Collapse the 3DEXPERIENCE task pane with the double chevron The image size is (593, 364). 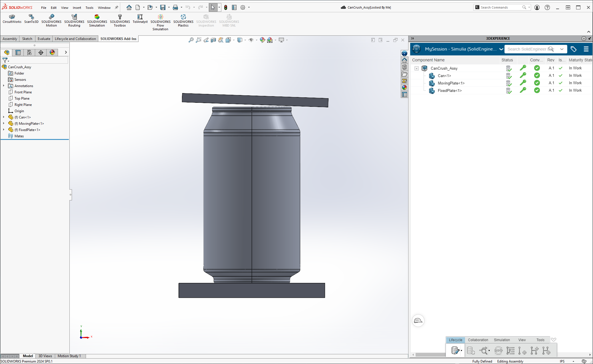tap(412, 39)
